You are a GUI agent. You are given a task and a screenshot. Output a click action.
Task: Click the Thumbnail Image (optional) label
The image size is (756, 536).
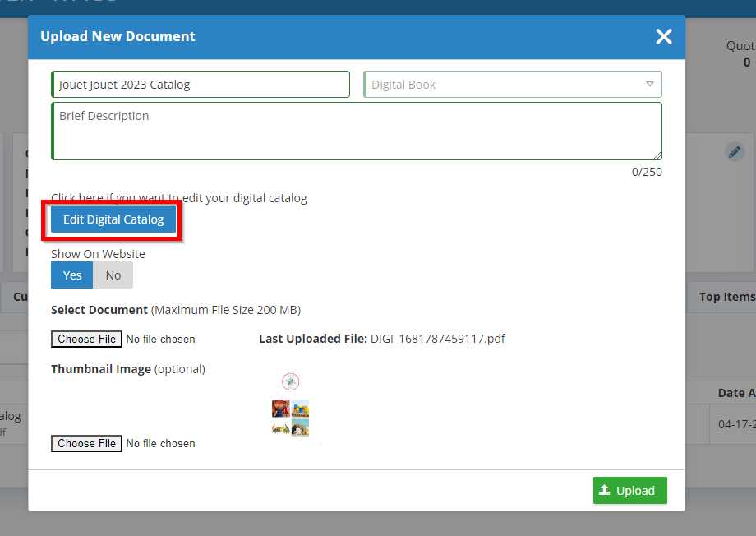click(128, 370)
